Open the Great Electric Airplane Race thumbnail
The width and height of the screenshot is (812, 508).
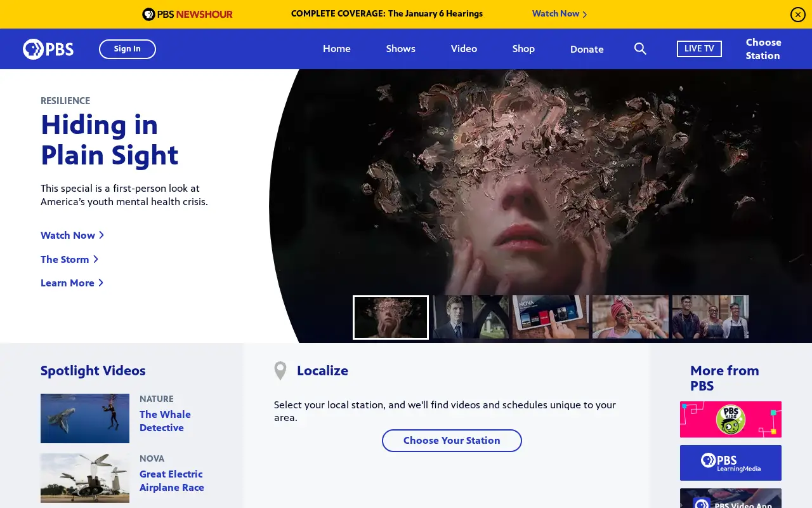click(85, 478)
